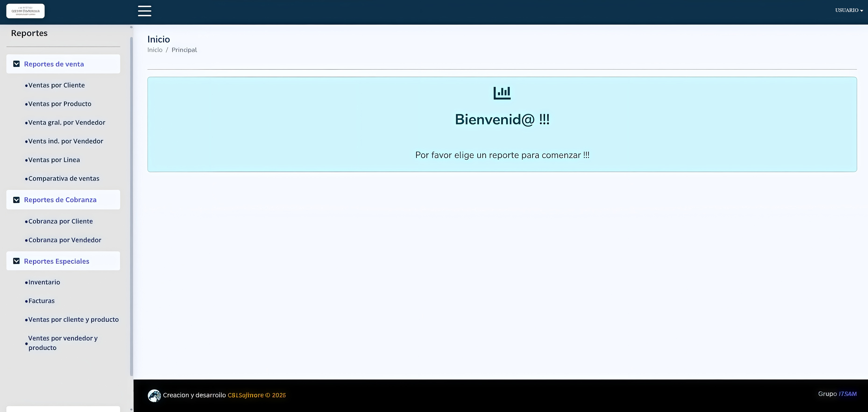The image size is (868, 412).
Task: Select Venta gral. por Vendedor
Action: (x=66, y=123)
